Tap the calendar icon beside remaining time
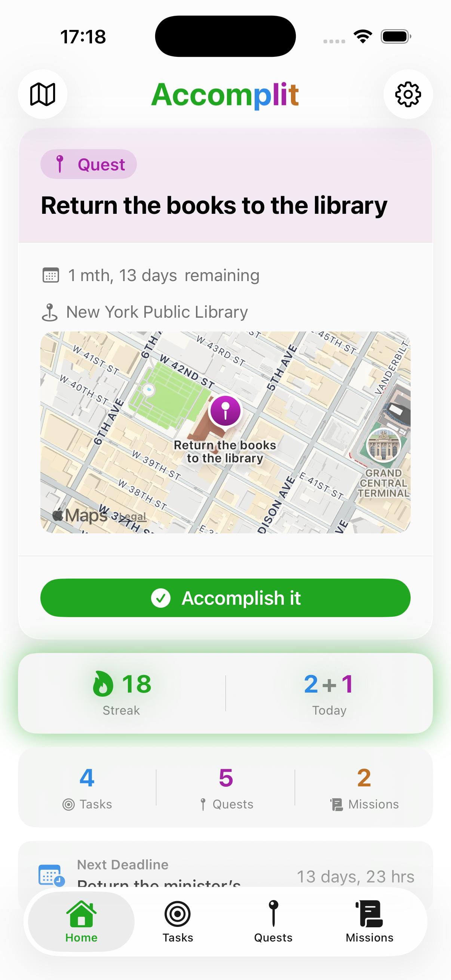This screenshot has height=980, width=451. point(50,275)
